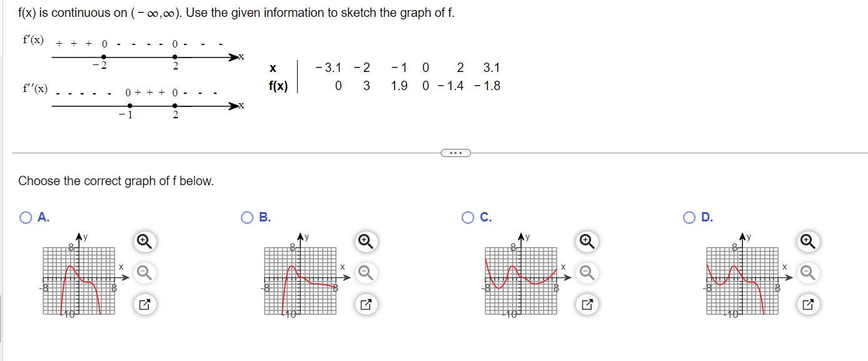Zoom out on option B's graph
Viewport: 868px width, 361px height.
point(365,273)
